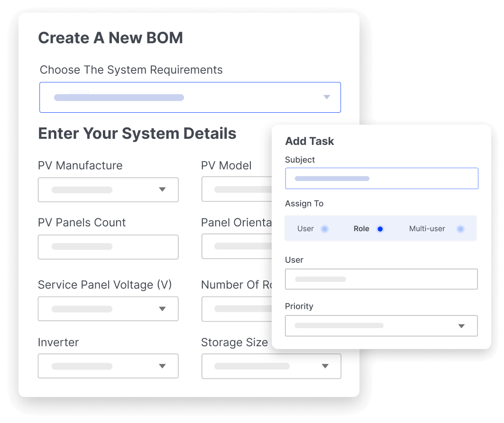The width and height of the screenshot is (504, 423).
Task: Open the Choose The System Requirements dropdown
Action: point(190,97)
